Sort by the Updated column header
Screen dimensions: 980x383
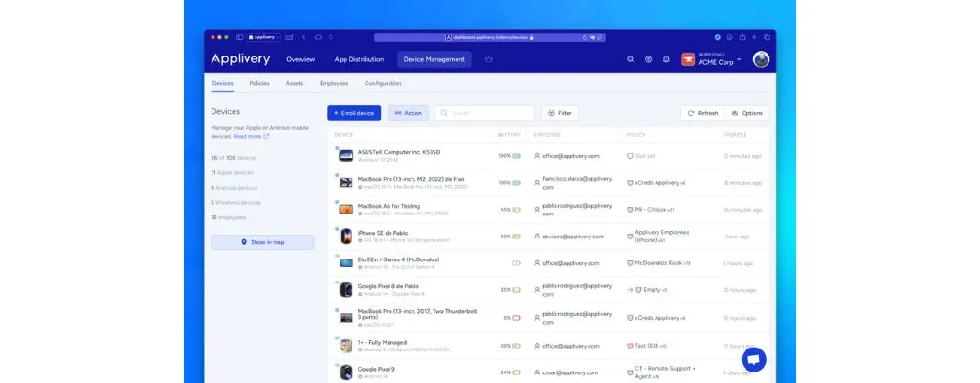click(x=735, y=135)
